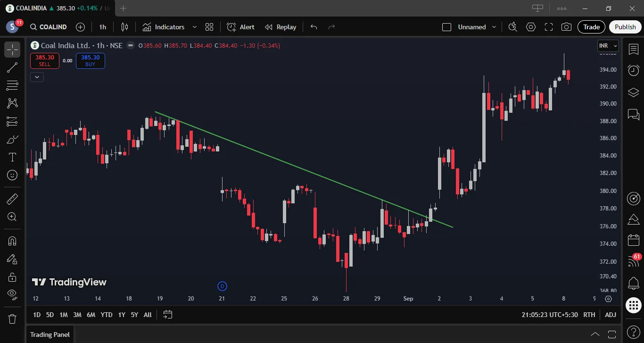The image size is (644, 343).
Task: Click the Publish button
Action: (625, 27)
